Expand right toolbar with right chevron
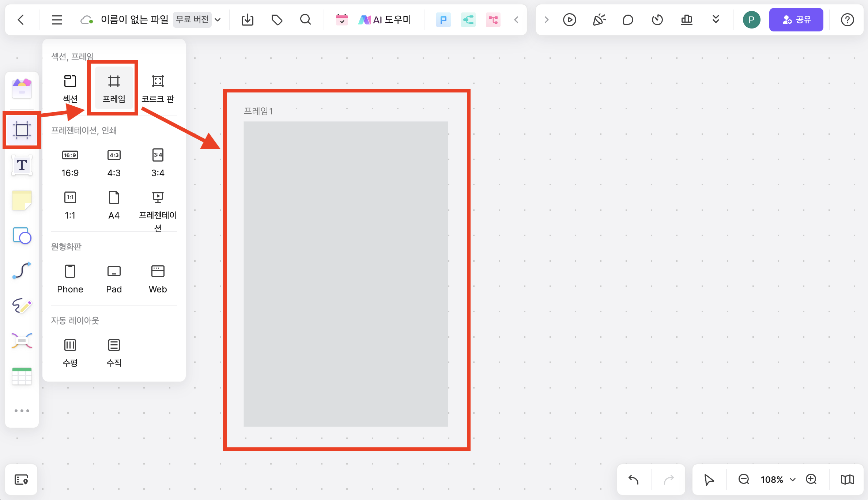 click(547, 20)
